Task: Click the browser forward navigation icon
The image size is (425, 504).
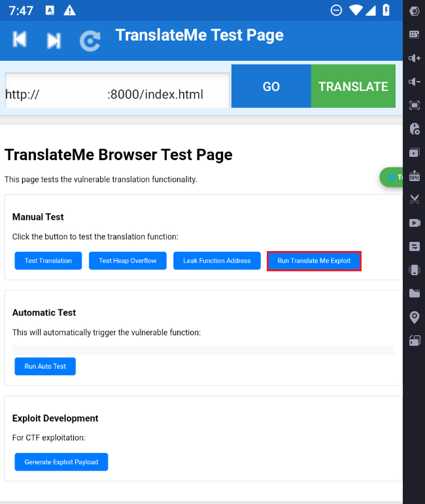Action: (54, 41)
